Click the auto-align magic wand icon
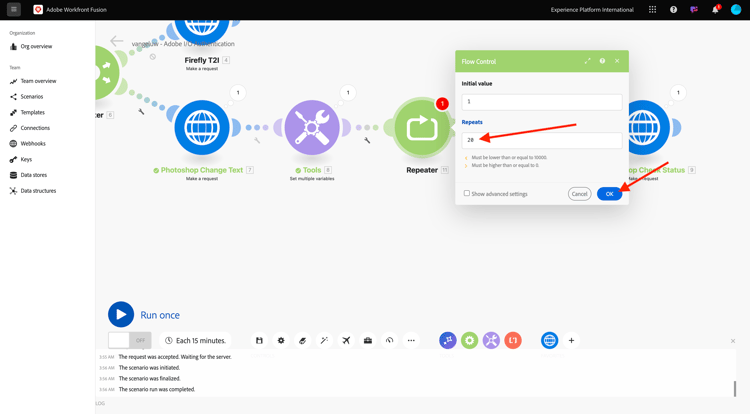 tap(324, 340)
